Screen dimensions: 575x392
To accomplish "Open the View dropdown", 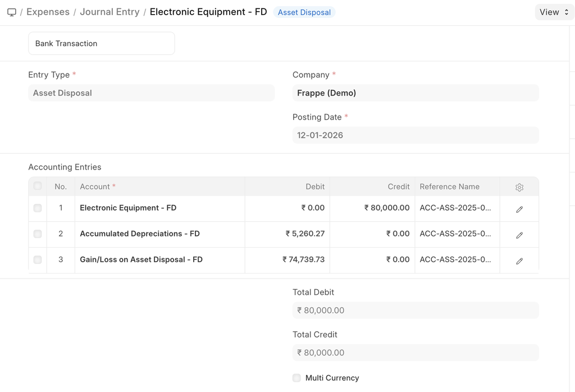I will [x=554, y=12].
